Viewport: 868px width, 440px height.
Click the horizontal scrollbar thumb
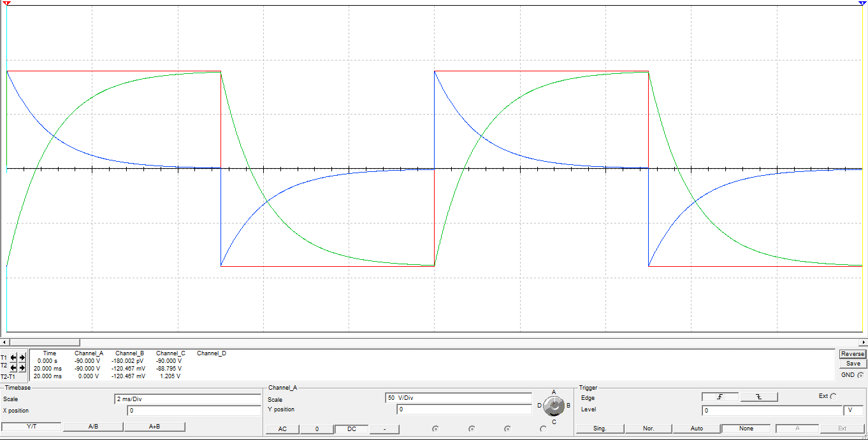tap(44, 343)
